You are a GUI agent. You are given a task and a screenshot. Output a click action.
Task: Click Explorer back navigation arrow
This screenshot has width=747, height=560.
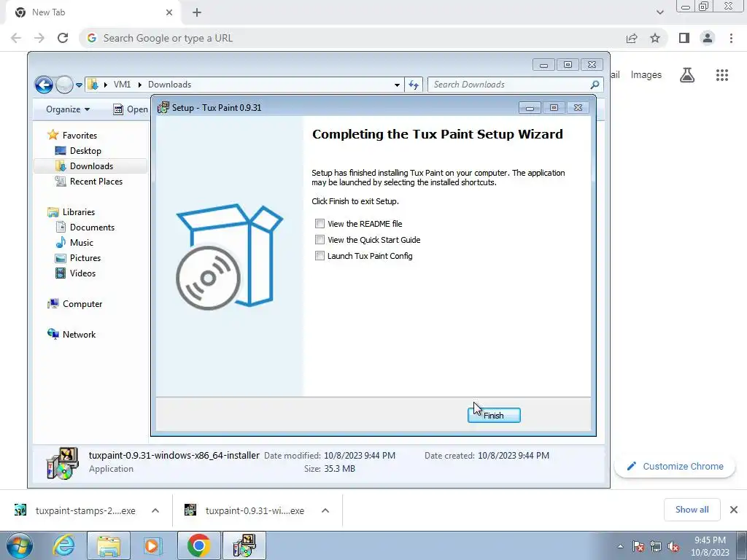point(44,85)
